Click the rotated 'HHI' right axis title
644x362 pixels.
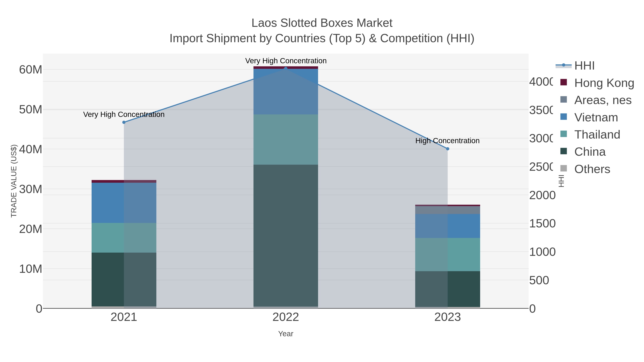561,181
